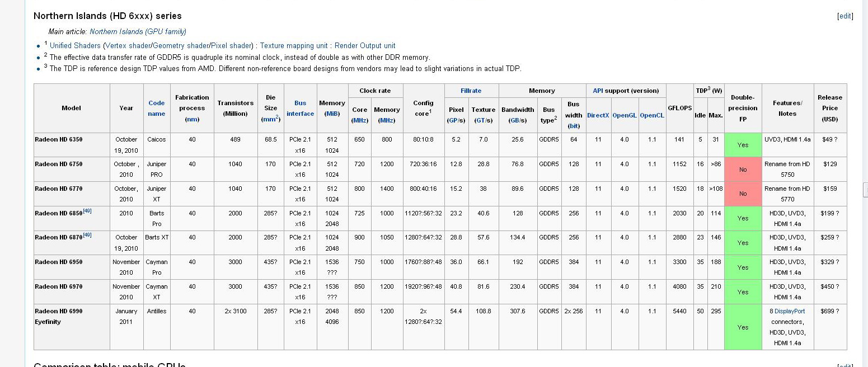
Task: Click the MHz link under Memory clock
Action: coord(387,120)
